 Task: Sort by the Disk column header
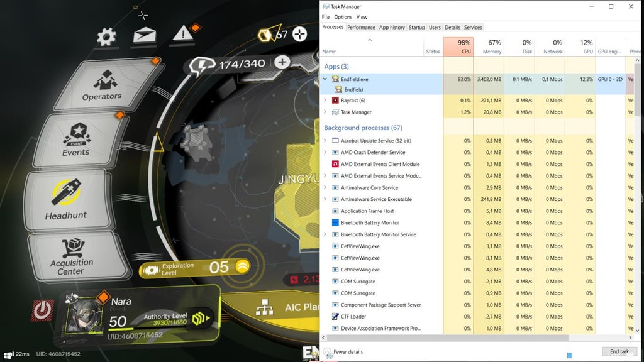coord(519,47)
